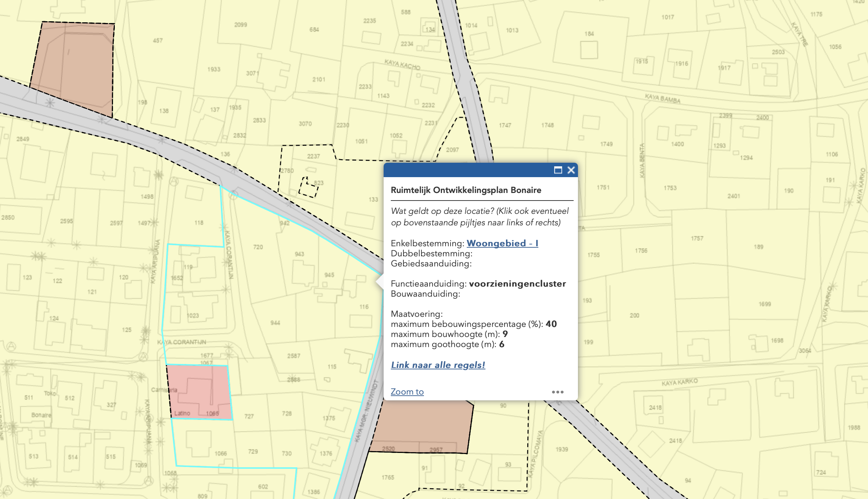This screenshot has width=868, height=499.
Task: Pick parcel 944 on the map
Action: click(x=275, y=323)
